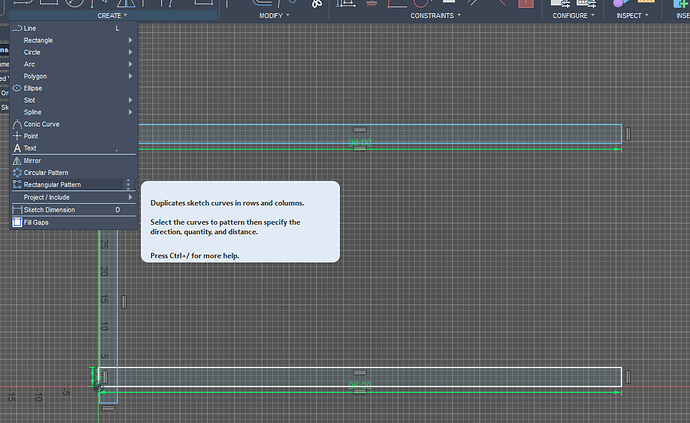Open the Arc submenu entry
The image size is (690, 423).
[x=30, y=64]
